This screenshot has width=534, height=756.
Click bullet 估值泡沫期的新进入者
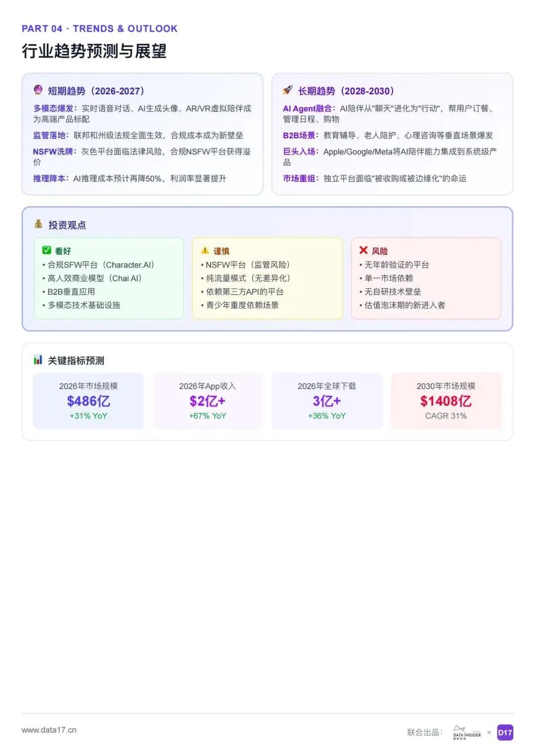[x=402, y=305]
